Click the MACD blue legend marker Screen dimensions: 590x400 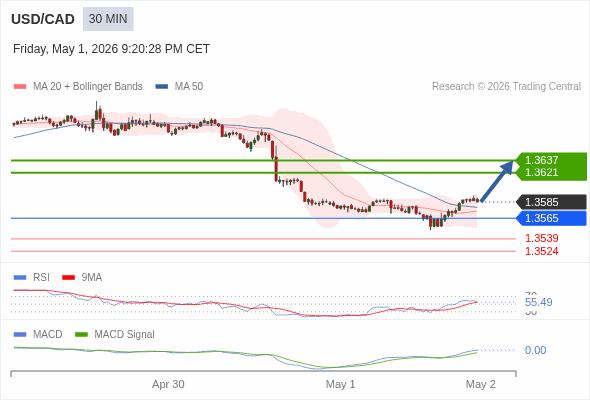pyautogui.click(x=20, y=335)
